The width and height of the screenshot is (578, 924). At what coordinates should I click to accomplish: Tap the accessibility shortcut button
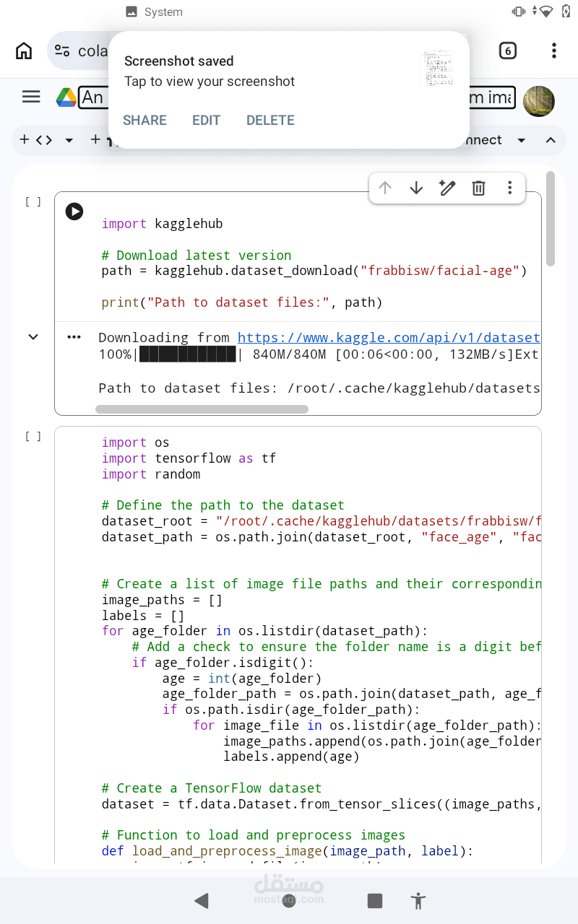418,900
